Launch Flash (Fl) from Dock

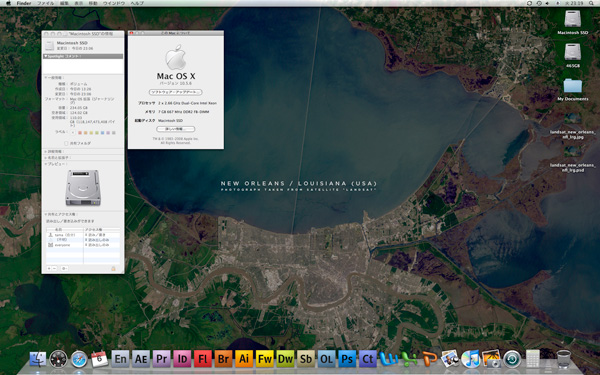tap(203, 359)
